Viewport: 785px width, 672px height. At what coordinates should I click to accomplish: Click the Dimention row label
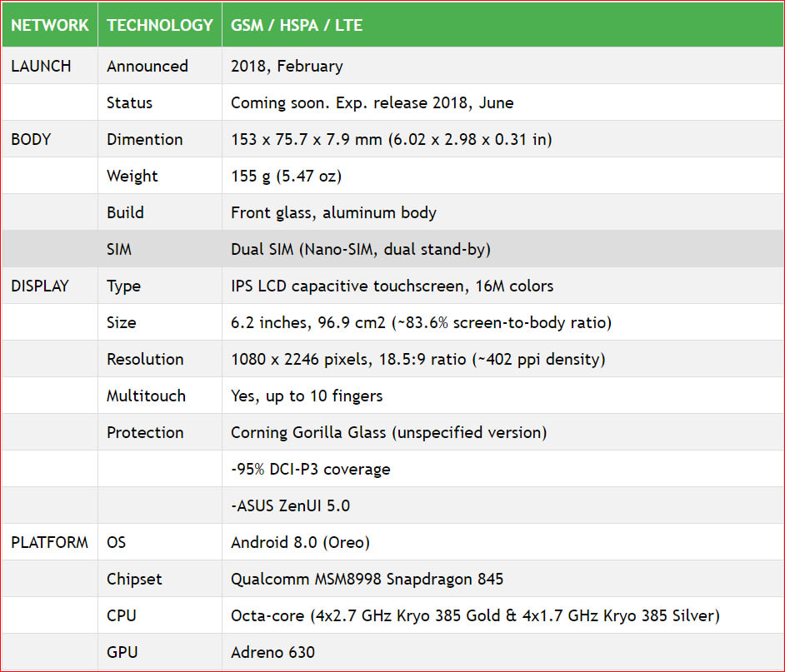click(145, 139)
